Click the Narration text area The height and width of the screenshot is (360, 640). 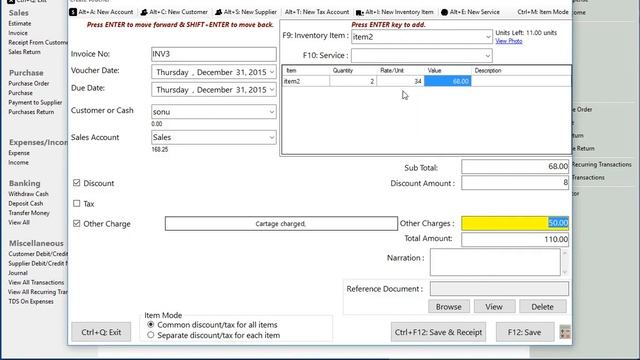[495, 262]
